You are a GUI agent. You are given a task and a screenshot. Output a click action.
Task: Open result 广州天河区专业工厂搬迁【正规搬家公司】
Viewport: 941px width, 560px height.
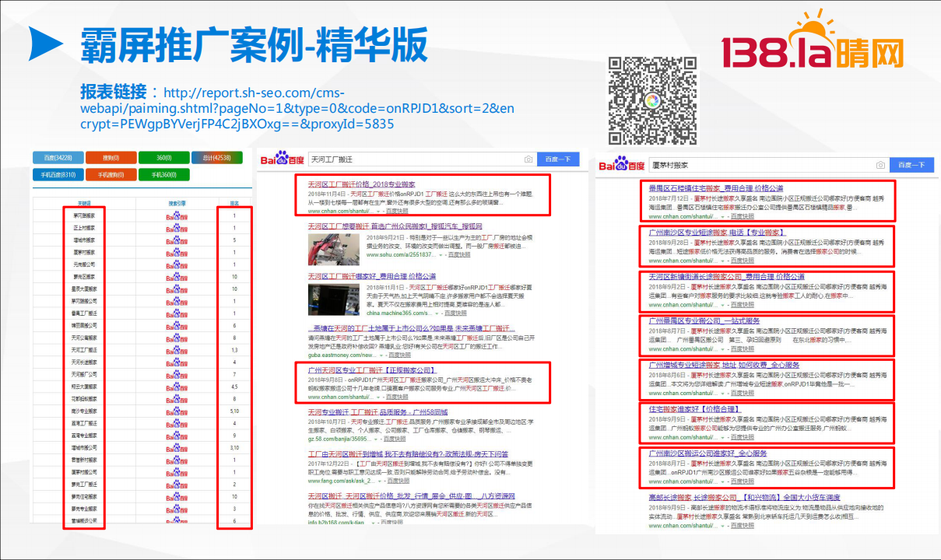point(372,370)
